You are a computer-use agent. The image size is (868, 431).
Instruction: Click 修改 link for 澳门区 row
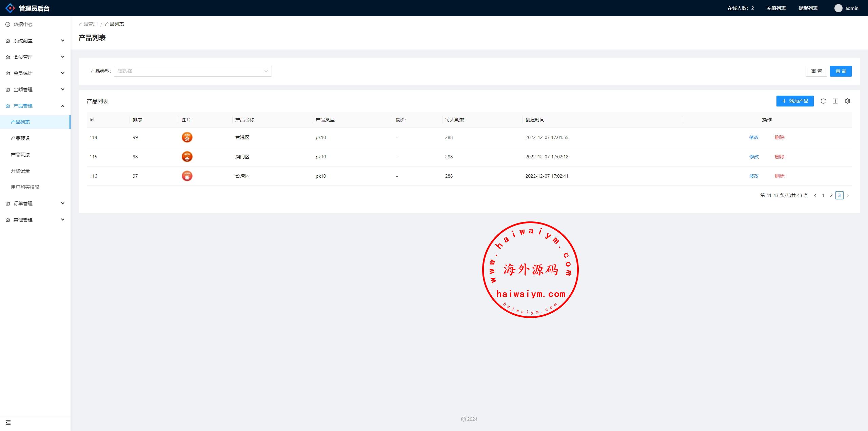tap(754, 157)
